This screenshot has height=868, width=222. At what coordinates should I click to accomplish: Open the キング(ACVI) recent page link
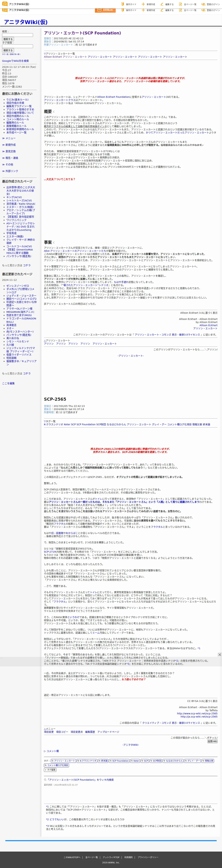coord(14,197)
